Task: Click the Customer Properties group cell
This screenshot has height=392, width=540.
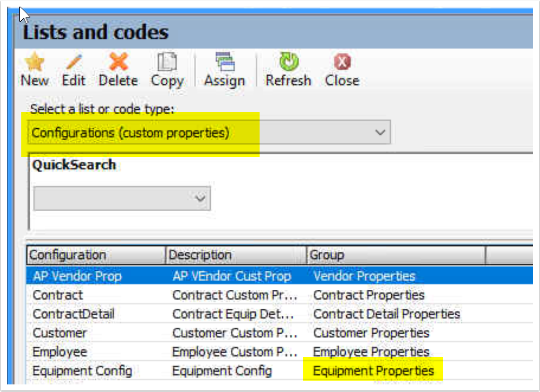Action: pos(371,333)
